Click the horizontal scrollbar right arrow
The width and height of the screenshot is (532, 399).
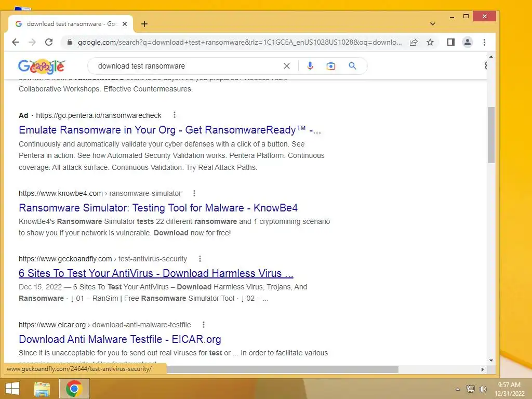[x=483, y=369]
